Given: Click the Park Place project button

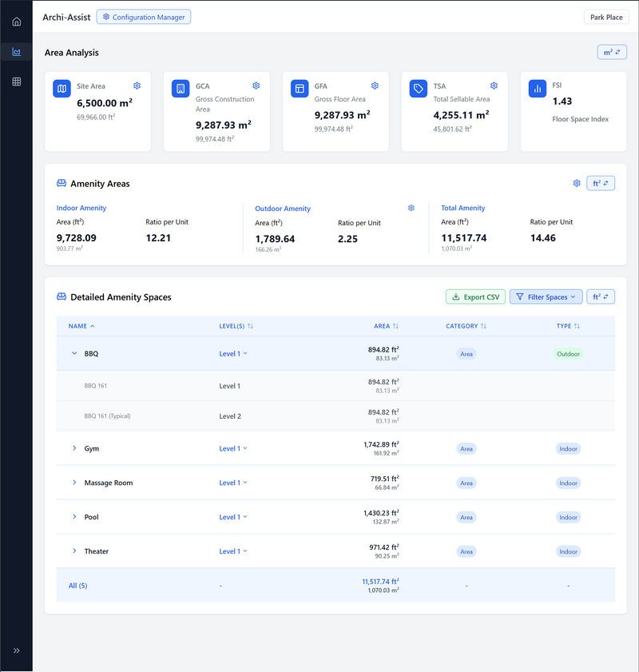Looking at the screenshot, I should tap(606, 17).
